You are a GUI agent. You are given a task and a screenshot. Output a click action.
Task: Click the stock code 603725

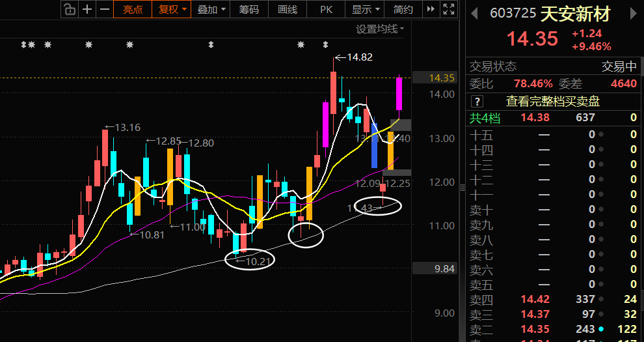pyautogui.click(x=513, y=13)
